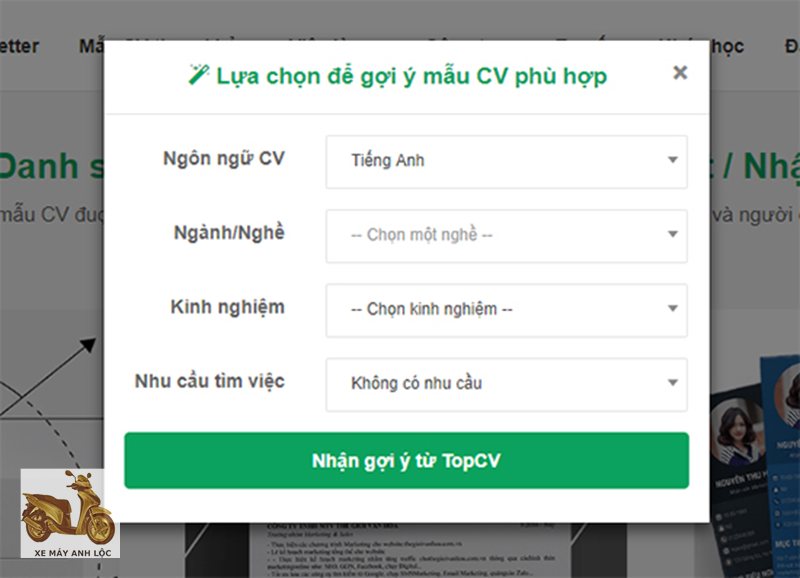
Task: Close the CV suggestion dialog with the X
Action: (x=681, y=71)
